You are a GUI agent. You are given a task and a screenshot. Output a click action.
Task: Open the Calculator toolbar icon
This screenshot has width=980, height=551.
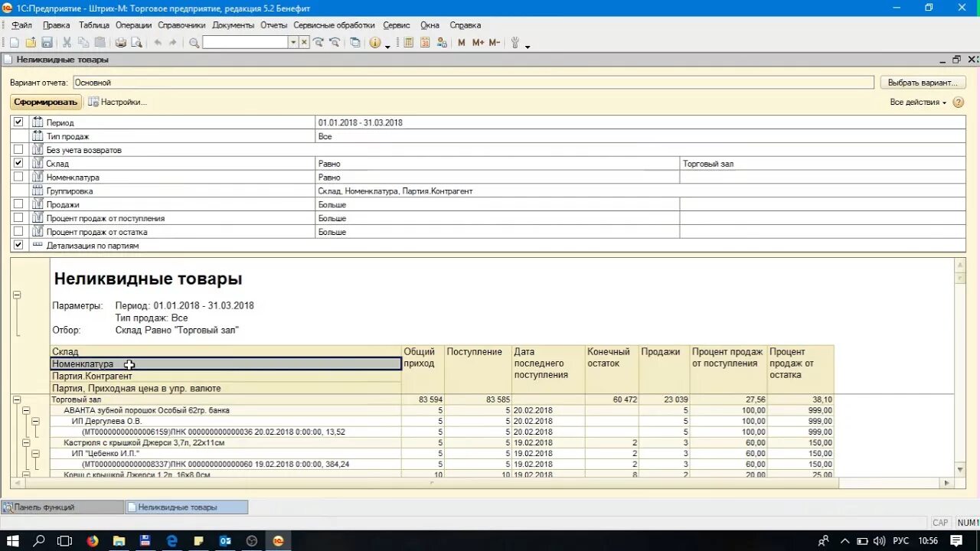pos(409,43)
